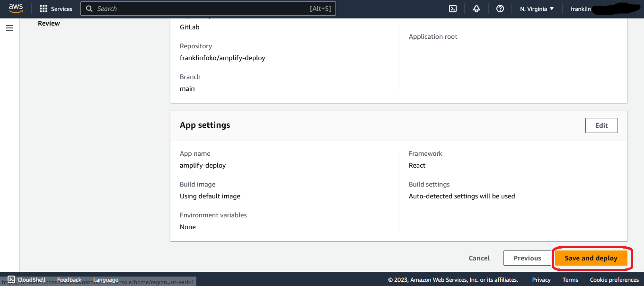Open the Feedback link in footer
This screenshot has height=286, width=644.
pyautogui.click(x=69, y=280)
